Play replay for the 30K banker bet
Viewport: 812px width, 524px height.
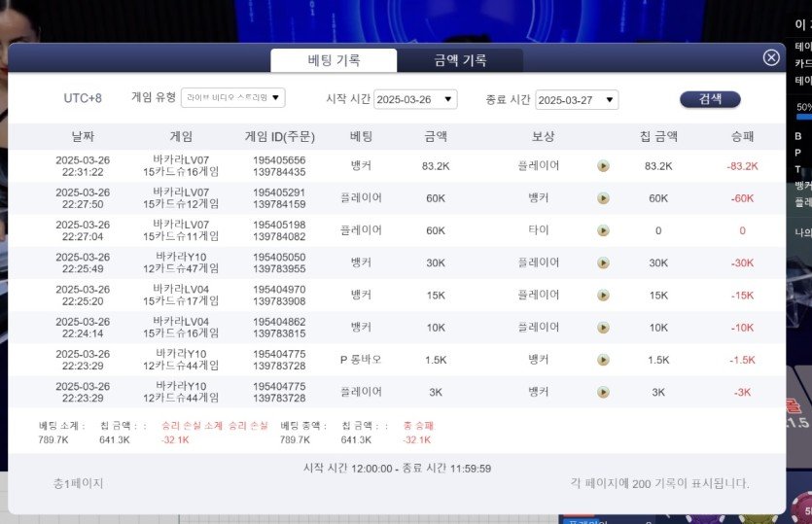[603, 263]
